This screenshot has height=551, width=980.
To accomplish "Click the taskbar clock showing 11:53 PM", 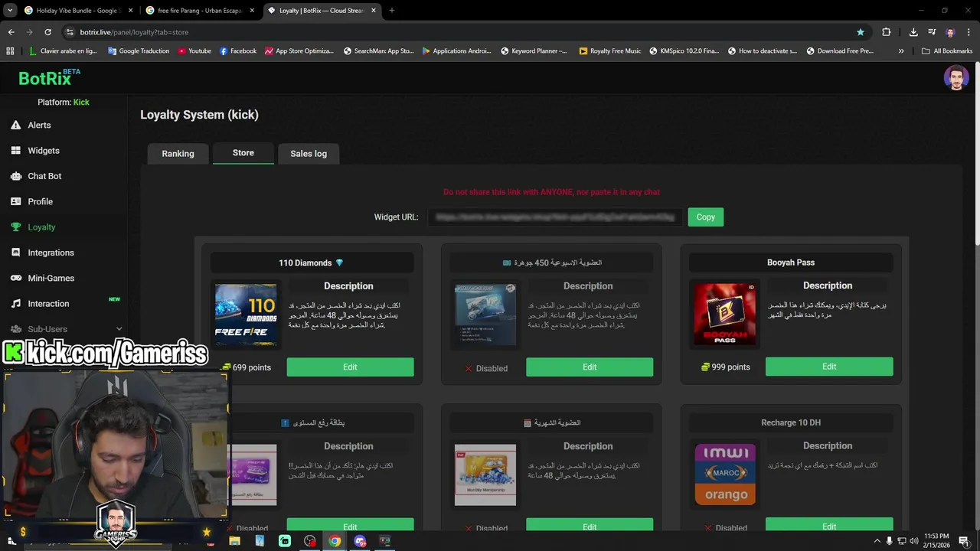I will tap(936, 541).
